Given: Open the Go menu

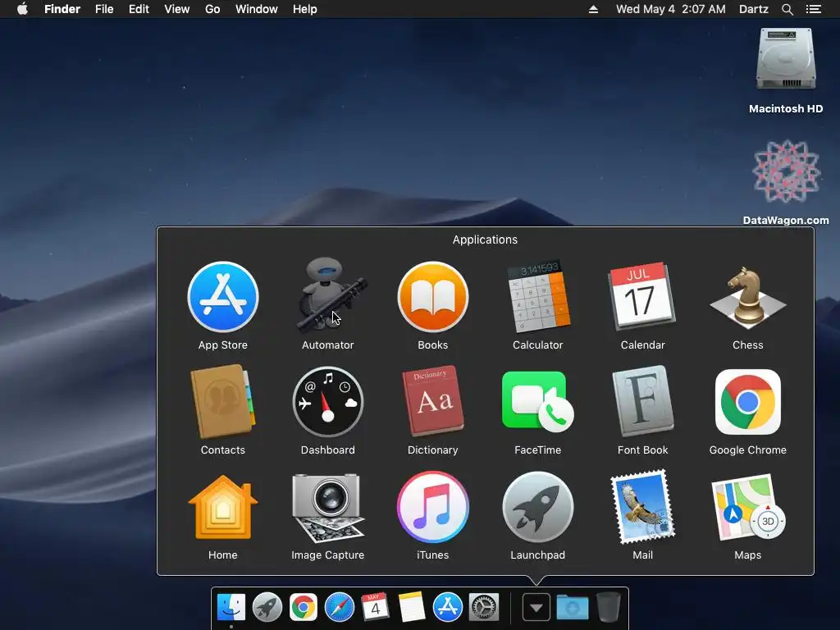Looking at the screenshot, I should [x=212, y=9].
